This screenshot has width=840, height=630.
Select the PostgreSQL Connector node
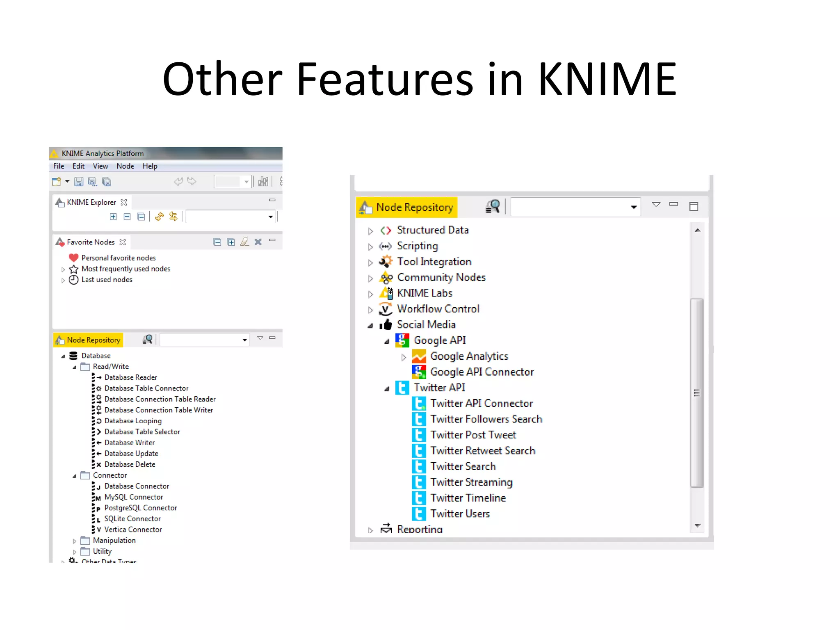point(141,508)
